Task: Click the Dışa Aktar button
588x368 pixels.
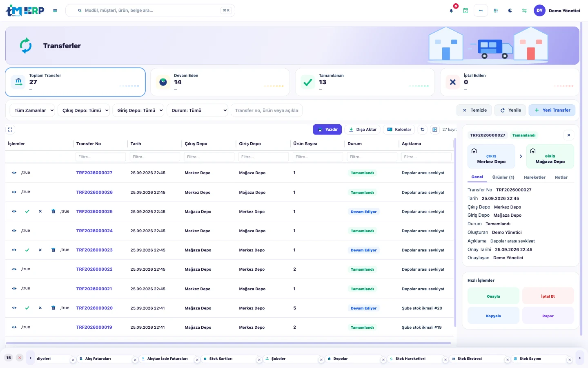Action: tap(363, 130)
